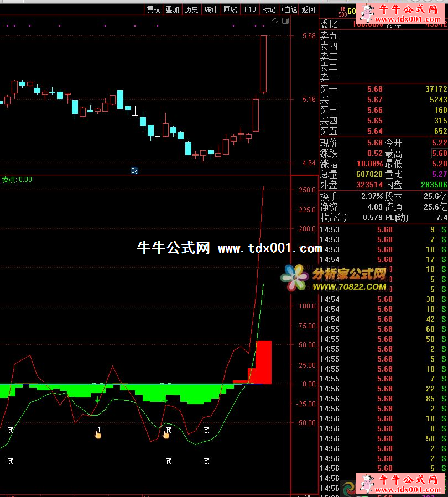Click the 换手 value 2.37%
The height and width of the screenshot is (497, 448).
click(x=372, y=196)
